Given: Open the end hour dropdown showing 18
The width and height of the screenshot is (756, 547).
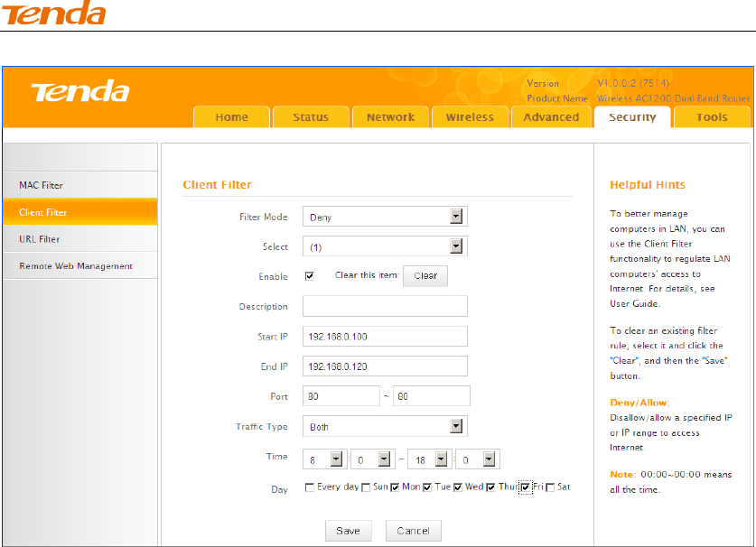Looking at the screenshot, I should coord(428,459).
